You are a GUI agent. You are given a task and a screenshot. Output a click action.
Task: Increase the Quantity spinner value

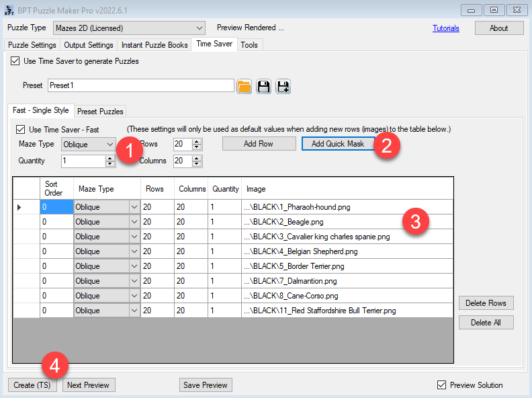tap(110, 158)
